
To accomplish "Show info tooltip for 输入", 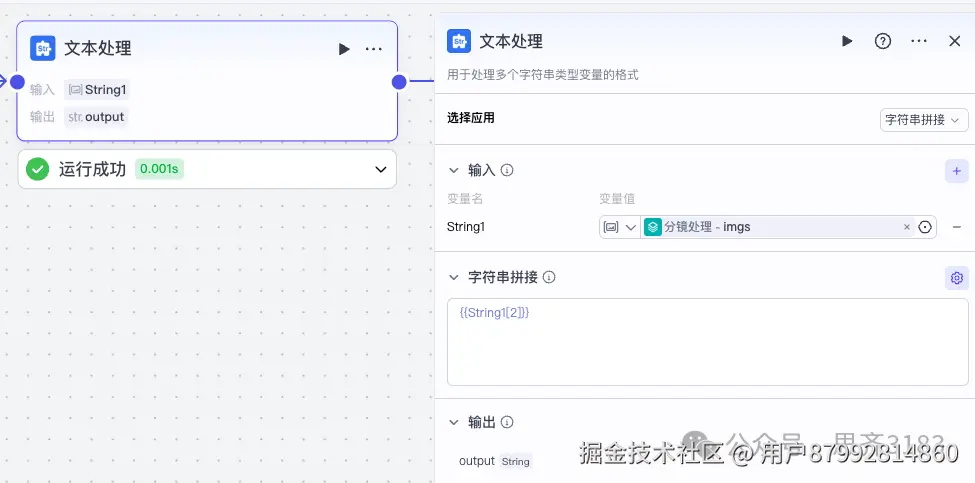I will [x=507, y=170].
